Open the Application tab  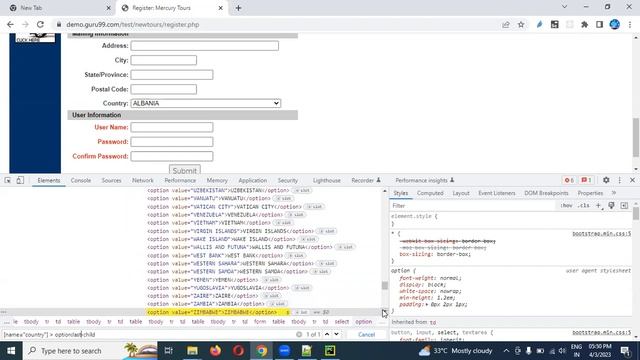pyautogui.click(x=253, y=180)
